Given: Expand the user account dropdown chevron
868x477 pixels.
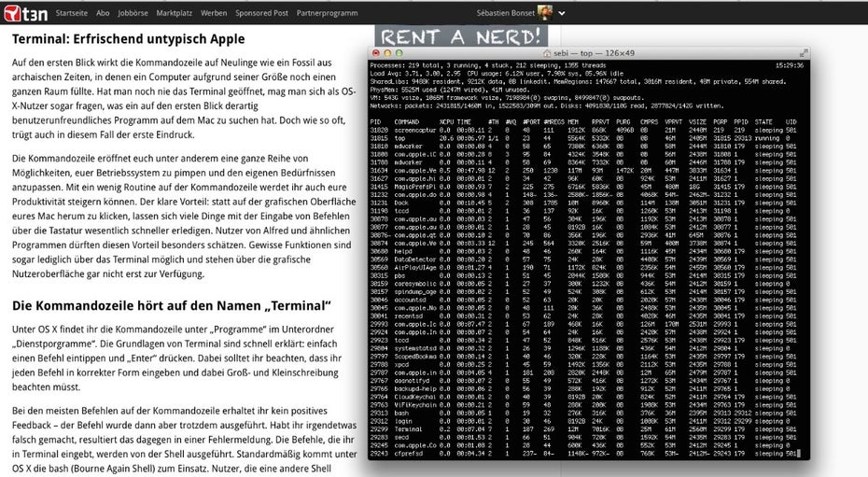Looking at the screenshot, I should (x=562, y=13).
